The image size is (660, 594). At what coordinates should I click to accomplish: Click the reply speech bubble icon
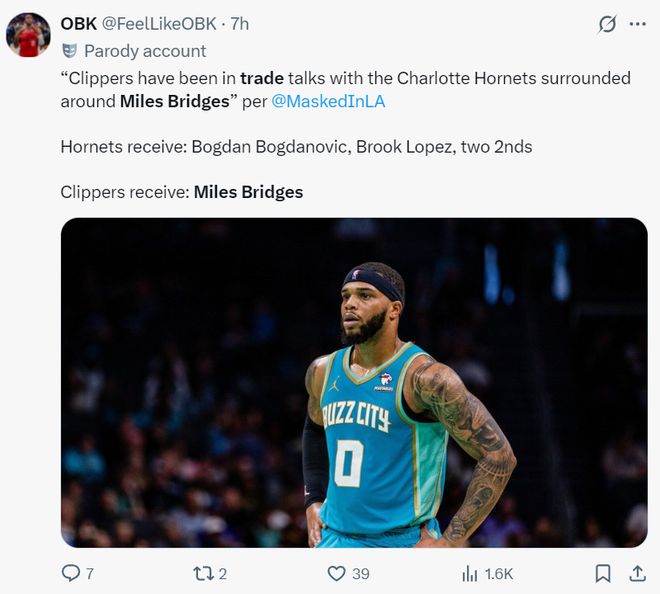(x=71, y=573)
